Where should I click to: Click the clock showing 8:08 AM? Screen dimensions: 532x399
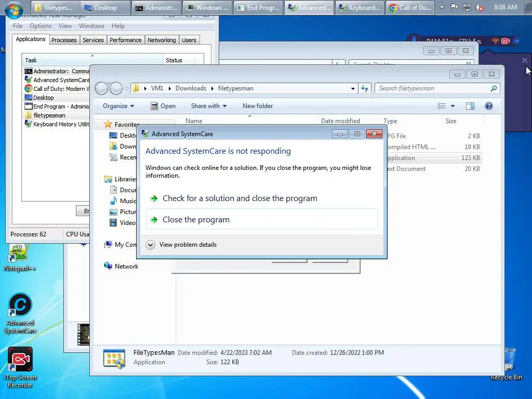click(506, 7)
